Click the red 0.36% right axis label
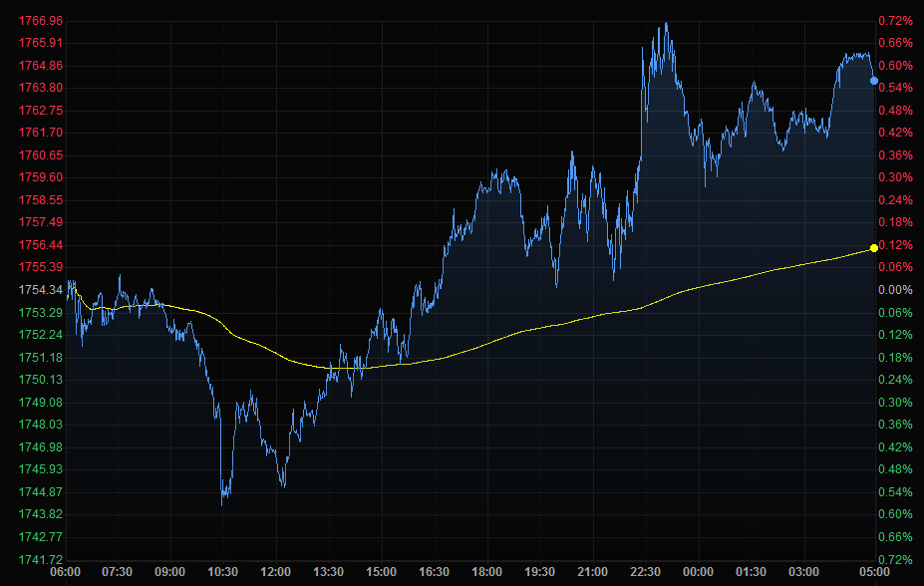Viewport: 924px width, 586px height. coord(895,155)
